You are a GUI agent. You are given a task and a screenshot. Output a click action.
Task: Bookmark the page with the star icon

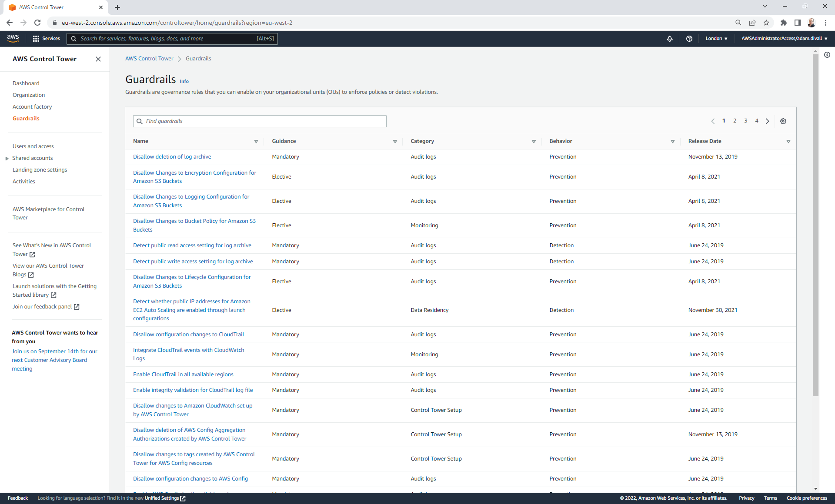[x=767, y=22]
